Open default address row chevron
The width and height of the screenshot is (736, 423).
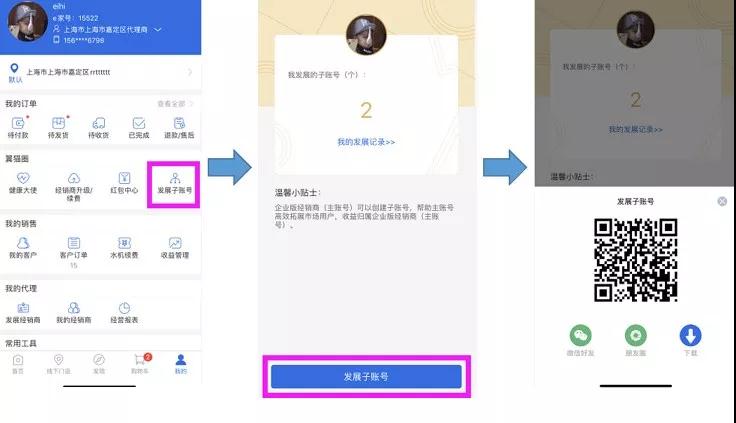[190, 72]
